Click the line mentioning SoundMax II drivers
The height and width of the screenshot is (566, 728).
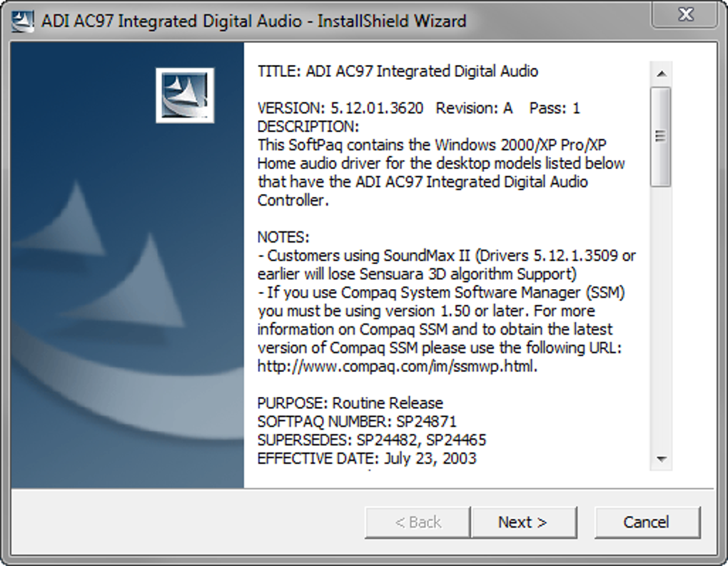click(x=447, y=256)
